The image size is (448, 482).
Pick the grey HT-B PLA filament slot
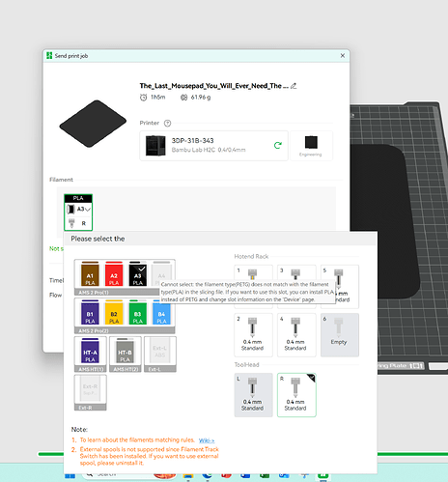[x=125, y=351]
